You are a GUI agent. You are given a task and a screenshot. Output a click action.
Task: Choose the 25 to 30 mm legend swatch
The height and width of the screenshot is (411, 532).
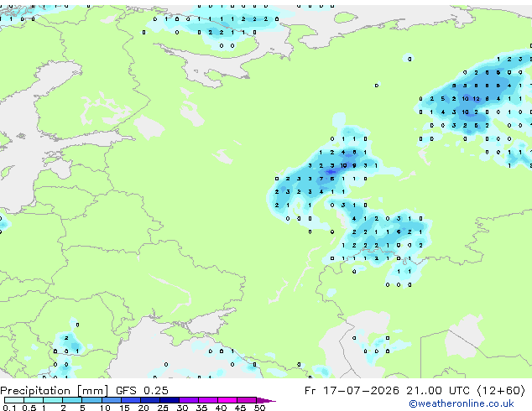170,400
